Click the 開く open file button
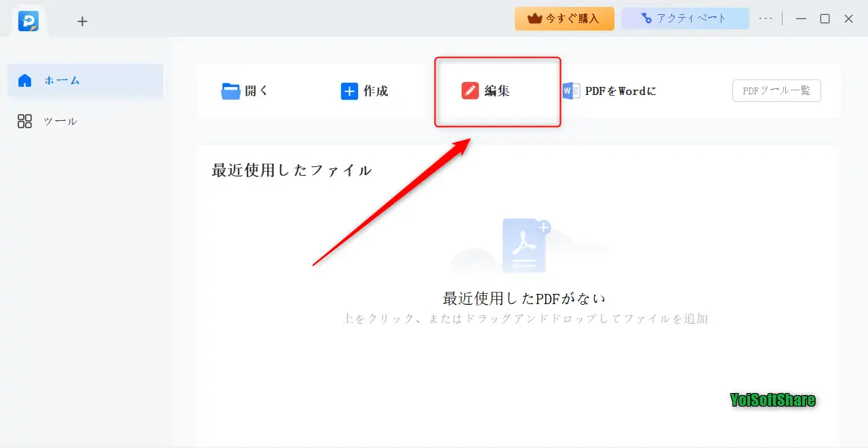 (245, 91)
